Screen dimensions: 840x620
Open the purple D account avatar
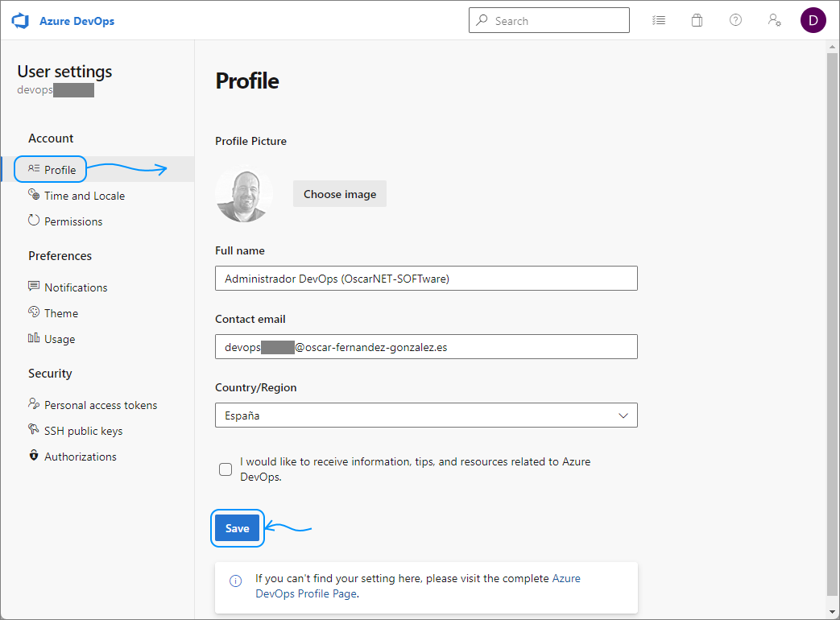coord(813,20)
